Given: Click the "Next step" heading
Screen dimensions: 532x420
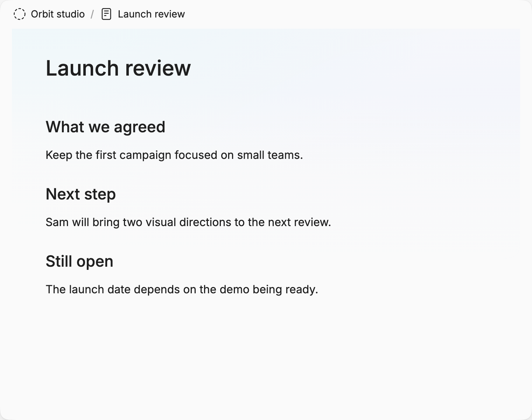Looking at the screenshot, I should coord(80,194).
